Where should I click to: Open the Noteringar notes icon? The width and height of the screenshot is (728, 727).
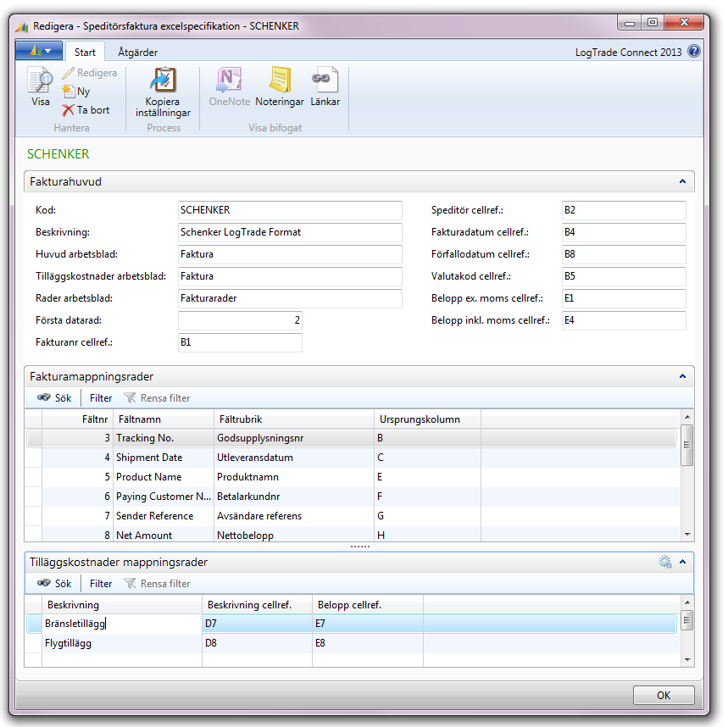click(280, 80)
